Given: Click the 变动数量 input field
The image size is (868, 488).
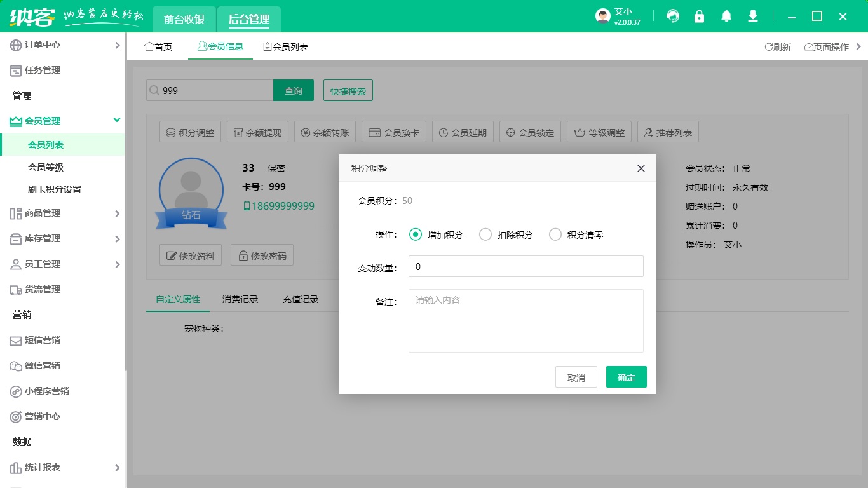Looking at the screenshot, I should click(526, 267).
